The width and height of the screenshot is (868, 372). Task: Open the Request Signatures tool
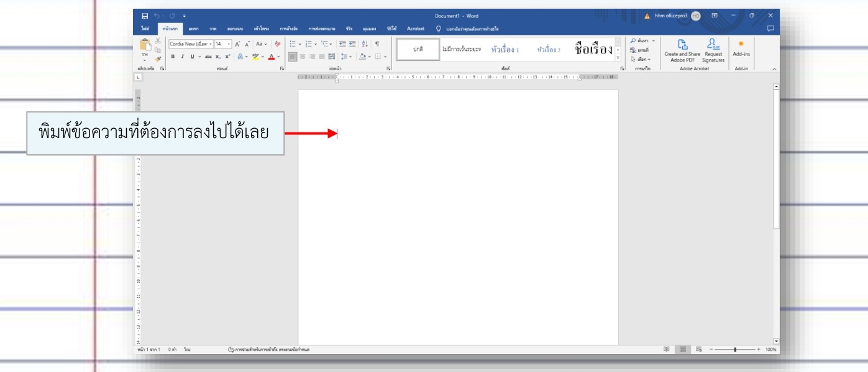(713, 44)
